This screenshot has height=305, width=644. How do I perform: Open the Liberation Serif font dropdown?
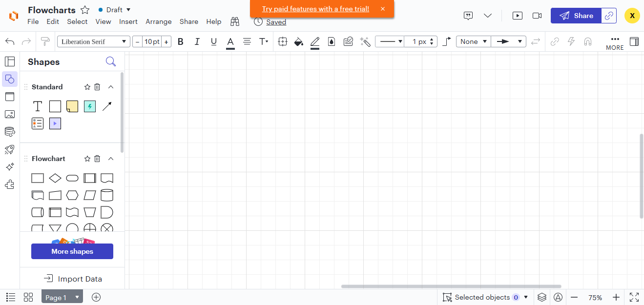(93, 41)
